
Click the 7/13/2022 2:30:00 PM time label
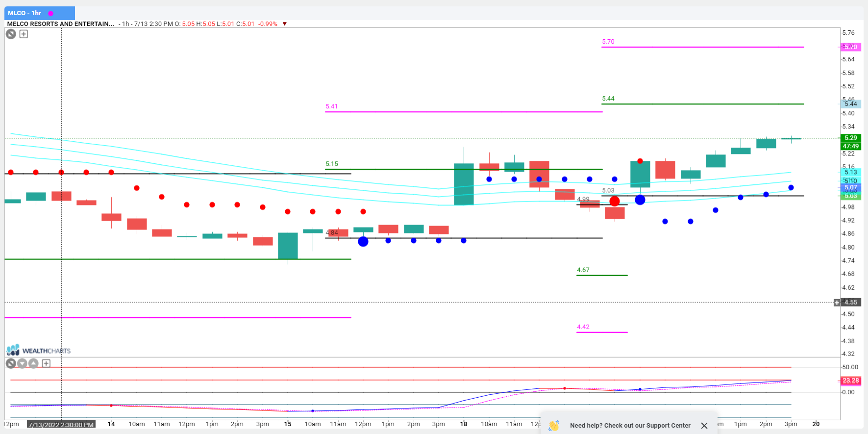point(61,425)
